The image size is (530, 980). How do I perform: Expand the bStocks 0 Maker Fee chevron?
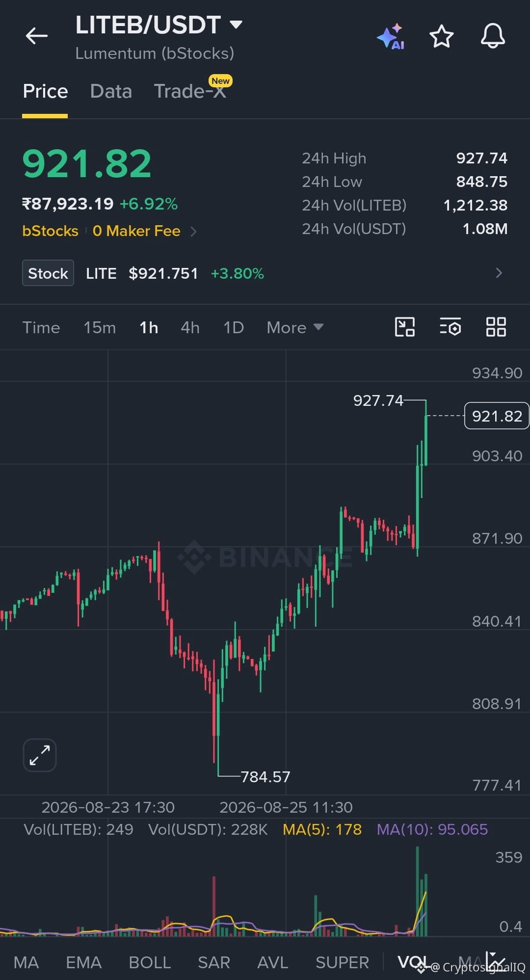[193, 231]
